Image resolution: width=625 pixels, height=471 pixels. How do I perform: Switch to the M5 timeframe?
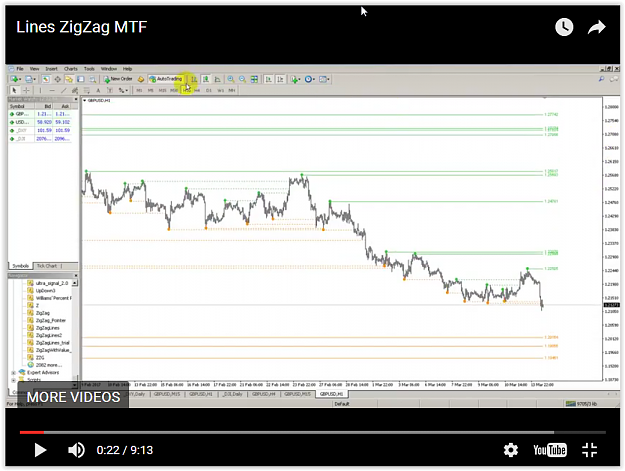click(x=151, y=90)
